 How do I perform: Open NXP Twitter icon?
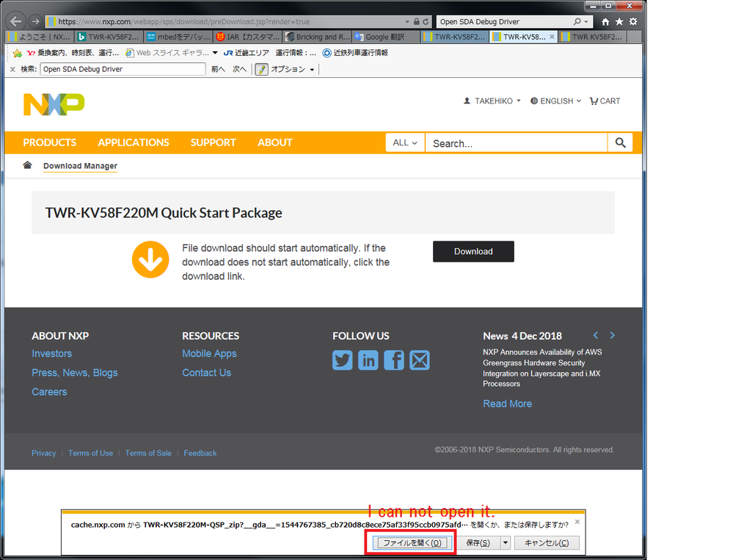(342, 360)
